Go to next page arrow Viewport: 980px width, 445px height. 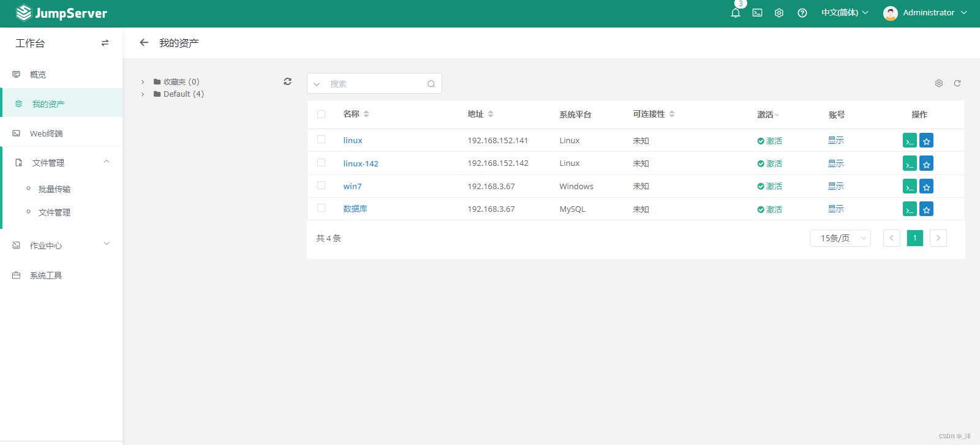938,238
